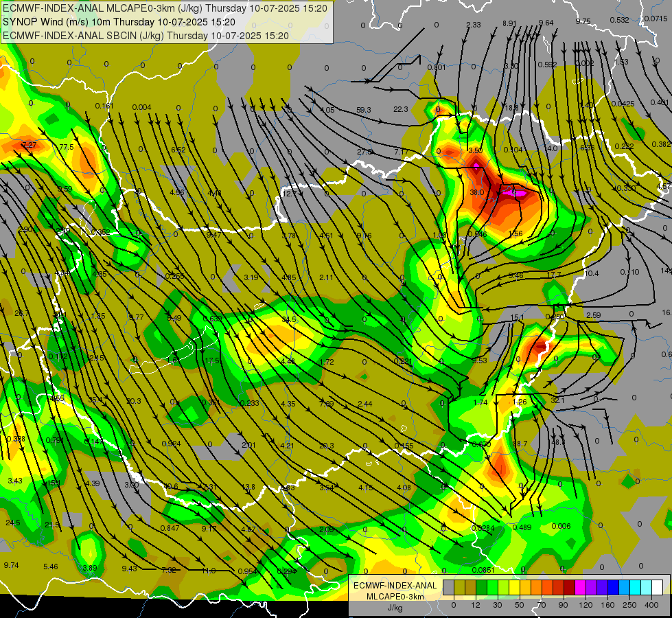Click the map value 1.72
Screen dimensions: 672x618
pyautogui.click(x=327, y=362)
